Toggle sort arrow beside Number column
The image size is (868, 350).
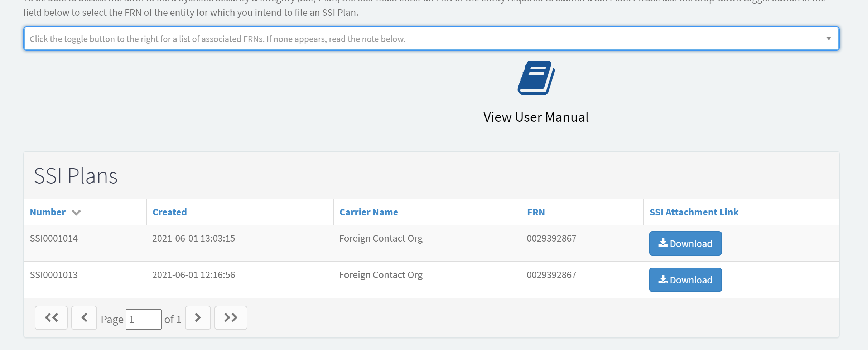(76, 213)
